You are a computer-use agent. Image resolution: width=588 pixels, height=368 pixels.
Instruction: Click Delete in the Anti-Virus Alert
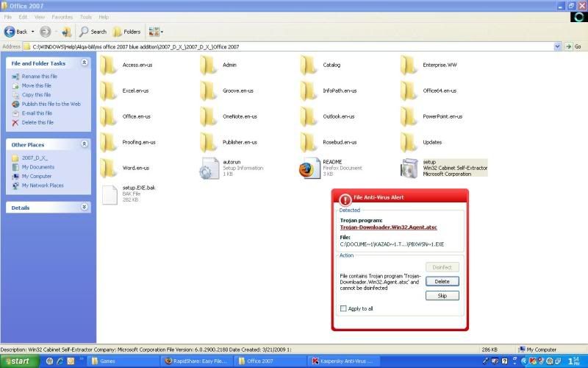point(442,281)
